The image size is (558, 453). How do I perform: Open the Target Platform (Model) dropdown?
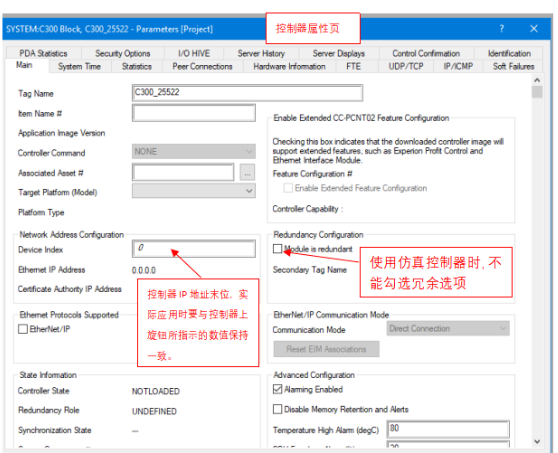click(194, 191)
